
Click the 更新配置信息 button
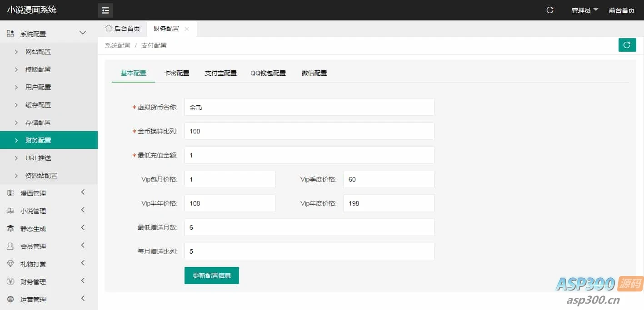(211, 275)
